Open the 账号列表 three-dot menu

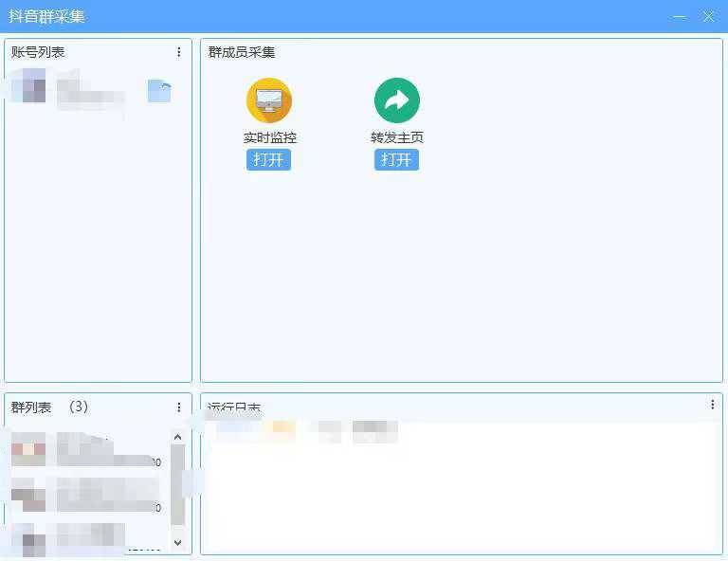pyautogui.click(x=179, y=52)
